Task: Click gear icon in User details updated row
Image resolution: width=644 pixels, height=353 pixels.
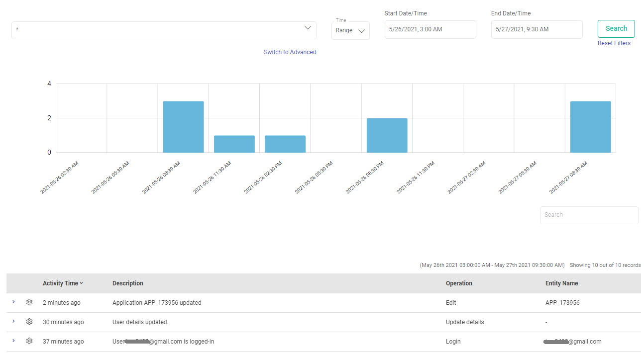Action: pos(29,322)
